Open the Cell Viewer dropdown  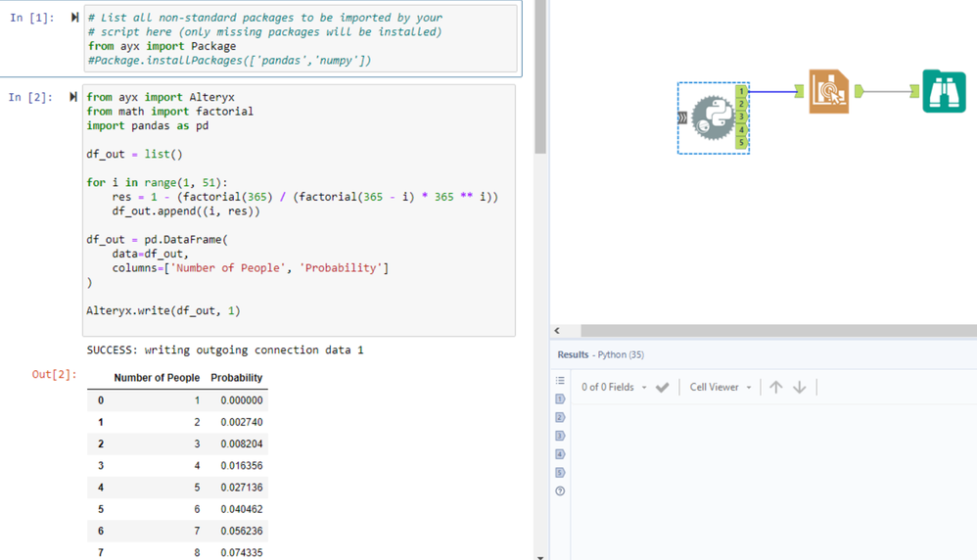(721, 387)
